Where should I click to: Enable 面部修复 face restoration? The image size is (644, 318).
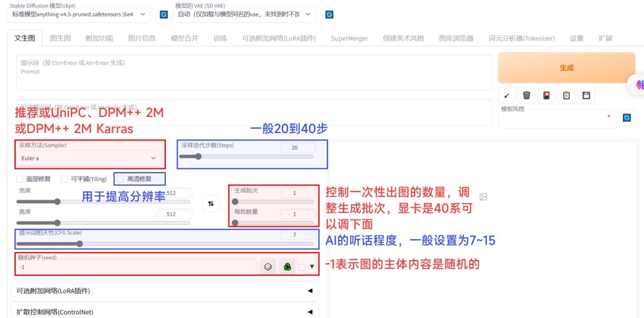[x=20, y=179]
